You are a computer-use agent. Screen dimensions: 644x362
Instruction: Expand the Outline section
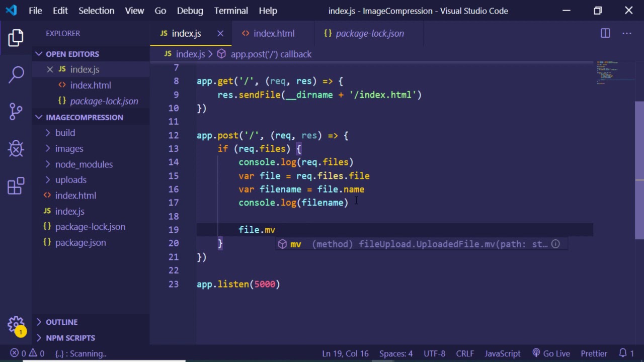point(61,322)
